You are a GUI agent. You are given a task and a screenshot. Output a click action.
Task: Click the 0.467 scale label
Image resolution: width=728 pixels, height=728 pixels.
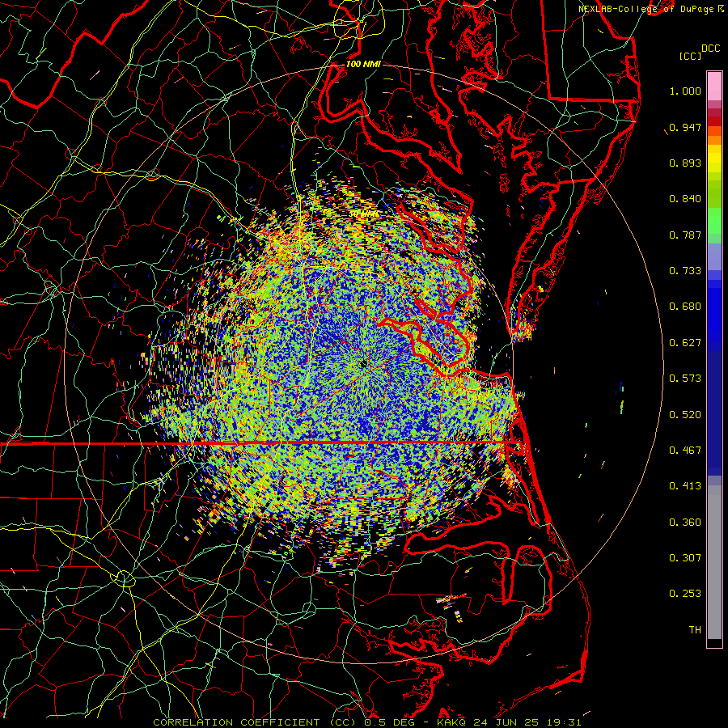tap(685, 451)
